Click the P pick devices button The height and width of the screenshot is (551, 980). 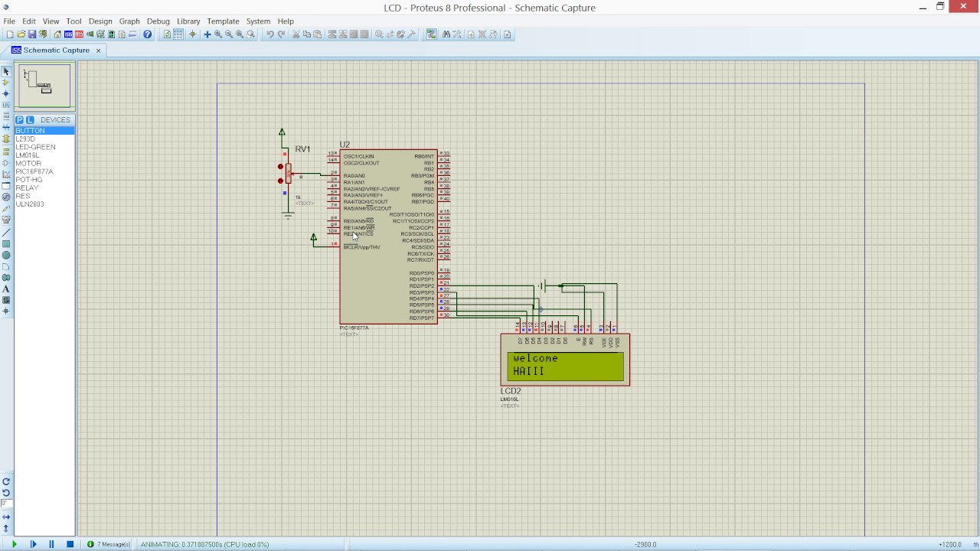pos(20,120)
